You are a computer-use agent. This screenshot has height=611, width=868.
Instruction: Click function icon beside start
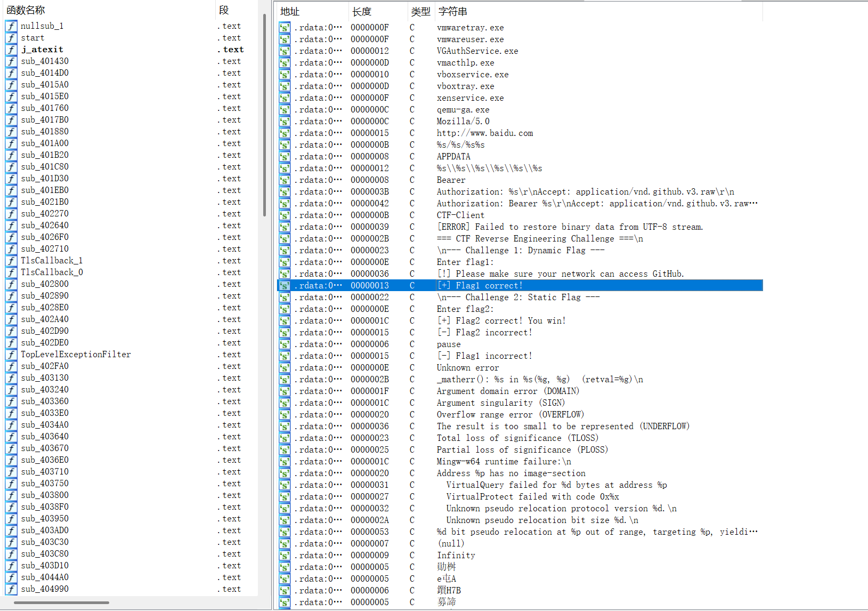point(11,38)
